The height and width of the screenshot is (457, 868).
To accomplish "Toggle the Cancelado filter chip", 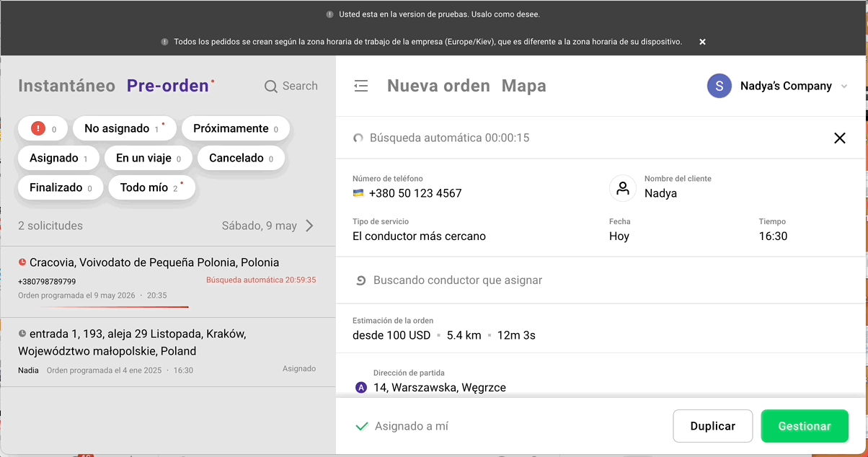I will click(x=241, y=159).
